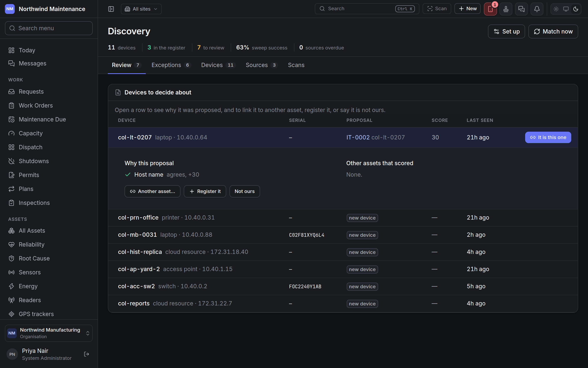
Task: Focus the Search menu field
Action: point(49,28)
